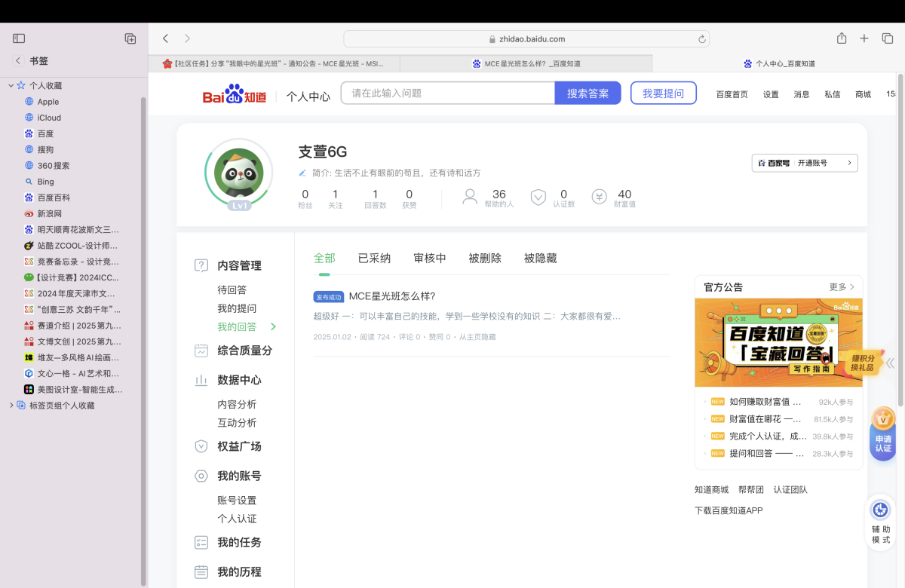Screen dimensions: 905x588
Task: Click the 财富值 yen coin icon
Action: [x=600, y=197]
